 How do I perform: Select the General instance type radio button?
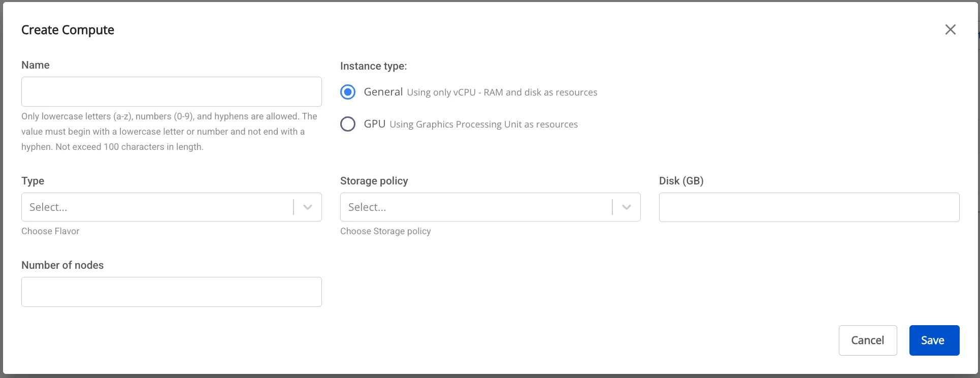coord(348,92)
